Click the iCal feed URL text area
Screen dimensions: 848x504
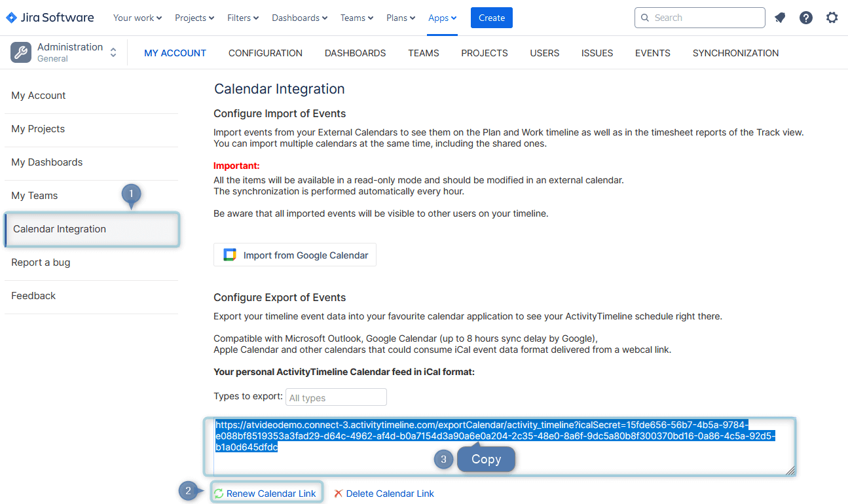(x=504, y=446)
